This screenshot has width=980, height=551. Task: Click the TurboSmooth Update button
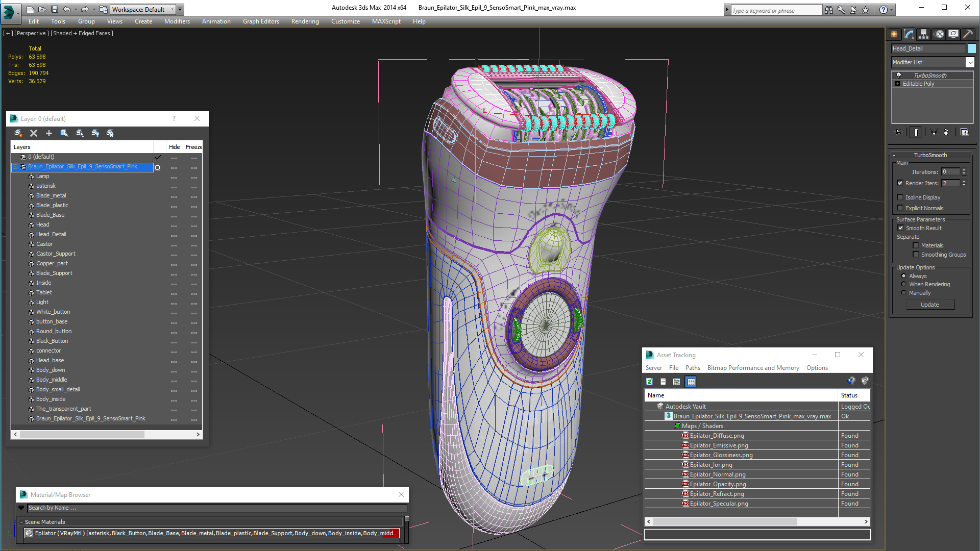pyautogui.click(x=929, y=305)
